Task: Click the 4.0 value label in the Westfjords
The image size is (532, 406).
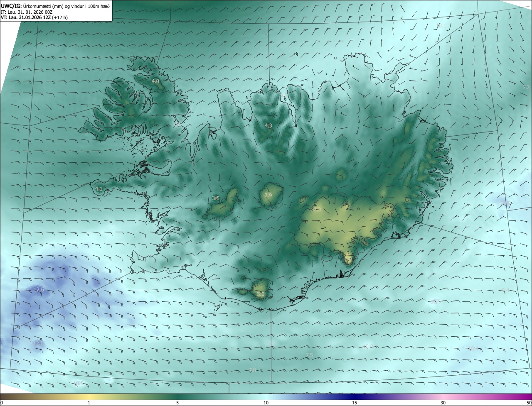Action: pyautogui.click(x=155, y=81)
